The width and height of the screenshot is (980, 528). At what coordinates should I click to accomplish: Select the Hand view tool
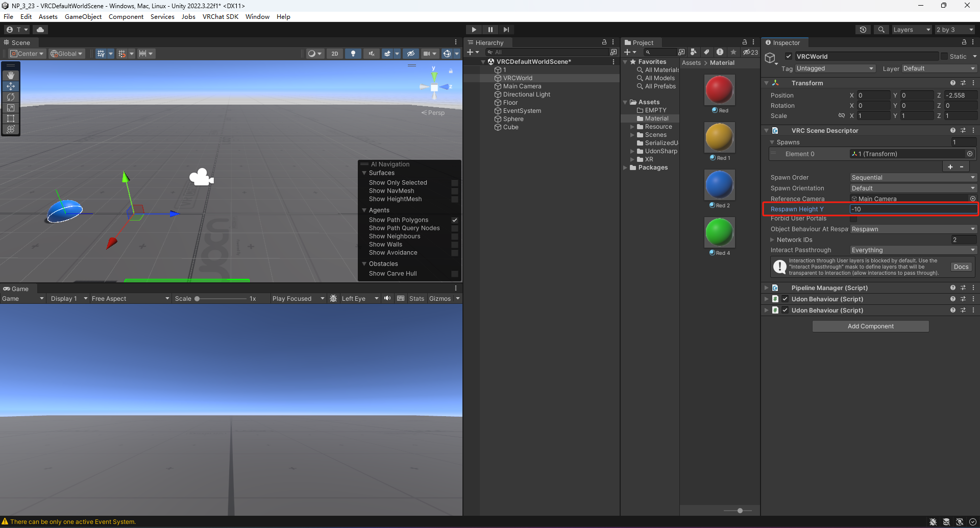pyautogui.click(x=11, y=76)
